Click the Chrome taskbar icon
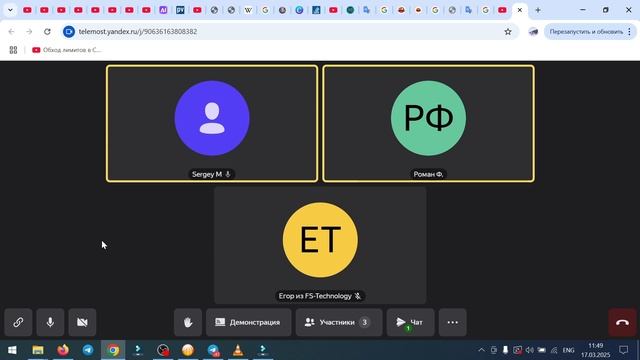The image size is (640, 360). click(113, 350)
